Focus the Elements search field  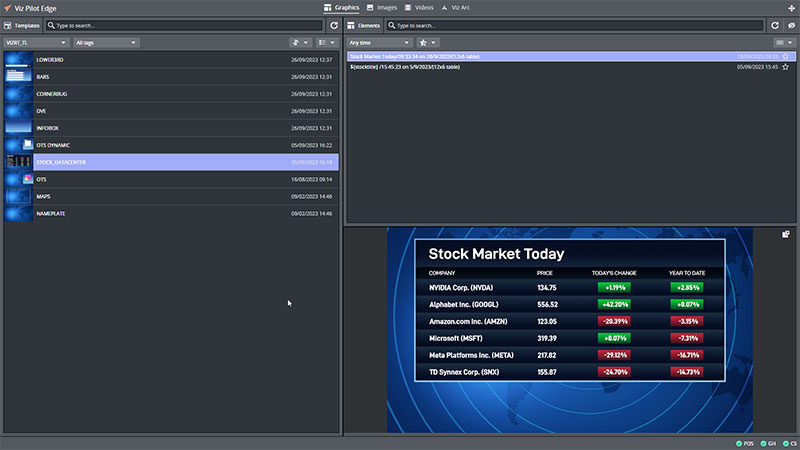point(574,26)
